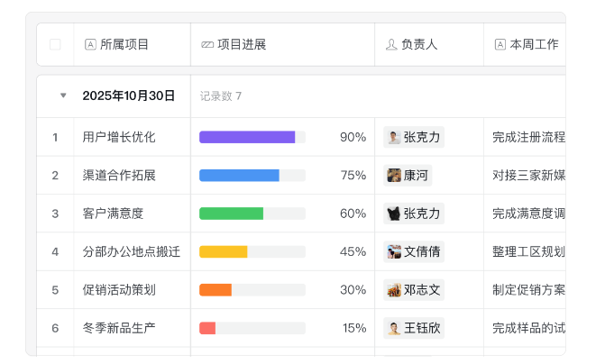Click the text-type icon beside 本周工作

[x=500, y=44]
